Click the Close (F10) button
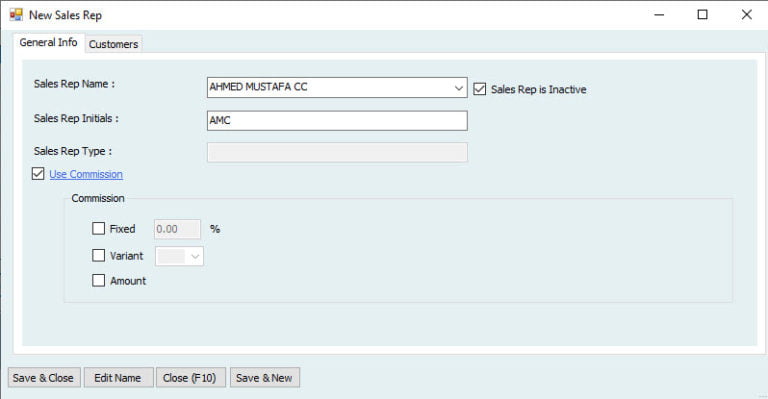This screenshot has width=768, height=399. tap(191, 378)
